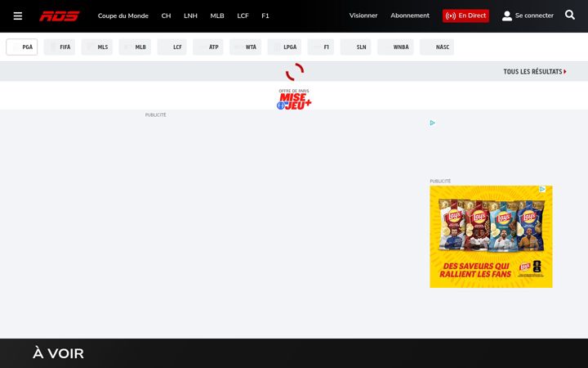Select the WTA scores tab
The height and width of the screenshot is (368, 588).
click(x=245, y=47)
